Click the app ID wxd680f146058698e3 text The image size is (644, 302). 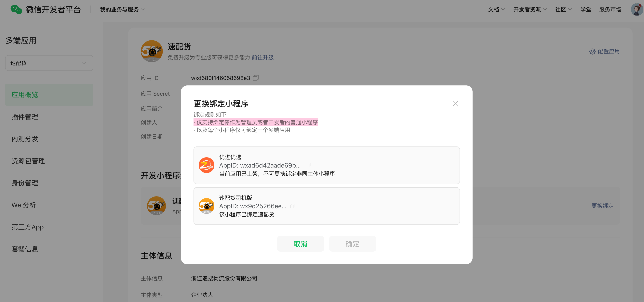tap(221, 78)
